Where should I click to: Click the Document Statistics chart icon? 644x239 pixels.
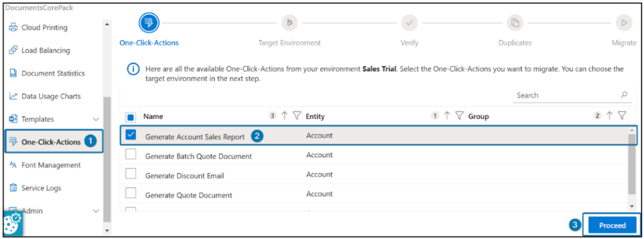[13, 74]
